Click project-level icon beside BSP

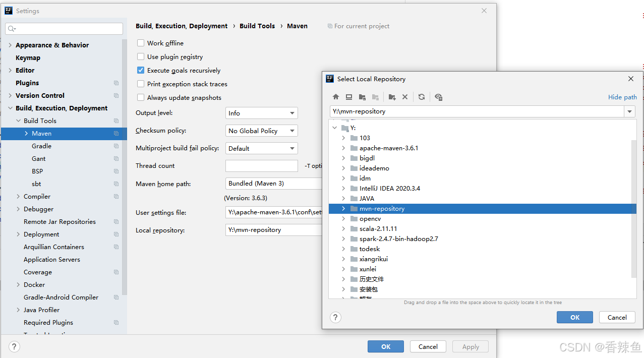coord(116,171)
